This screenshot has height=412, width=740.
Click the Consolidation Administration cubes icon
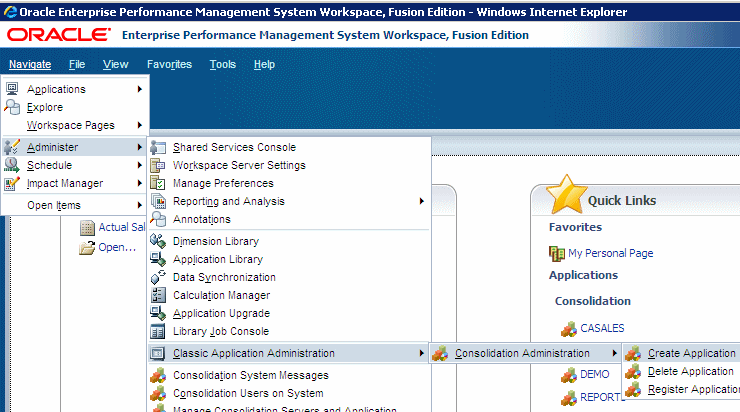tap(440, 353)
